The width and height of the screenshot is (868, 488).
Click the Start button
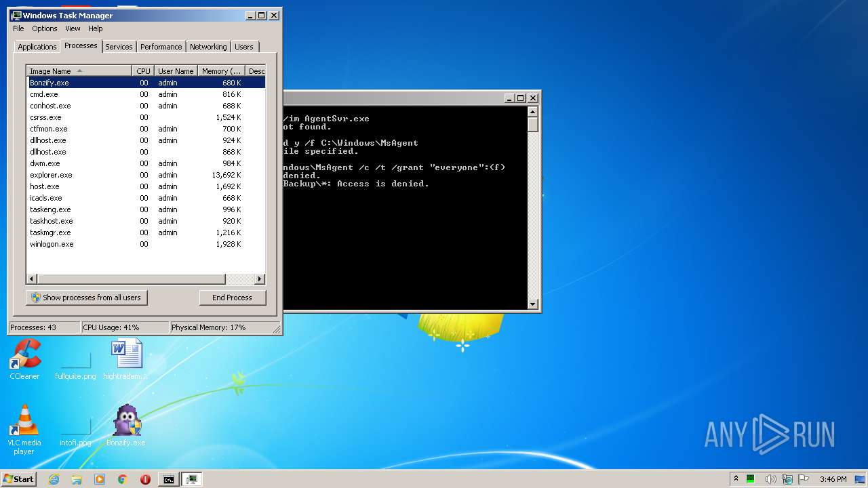18,479
